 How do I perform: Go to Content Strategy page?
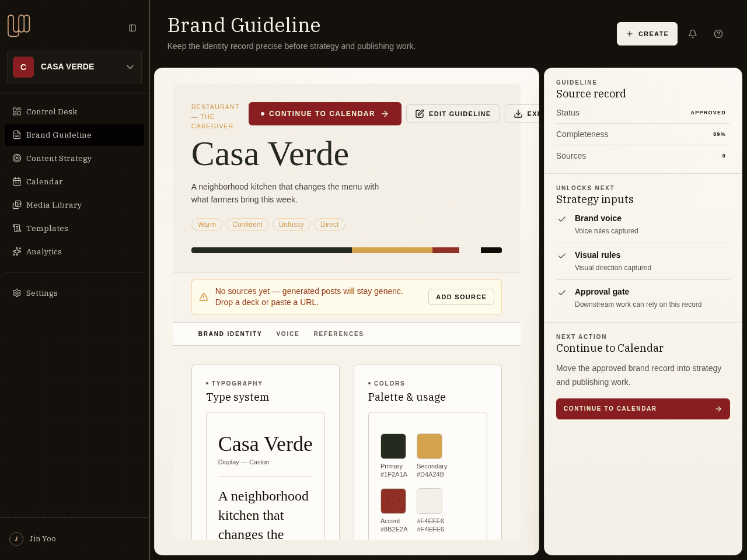coord(74,158)
